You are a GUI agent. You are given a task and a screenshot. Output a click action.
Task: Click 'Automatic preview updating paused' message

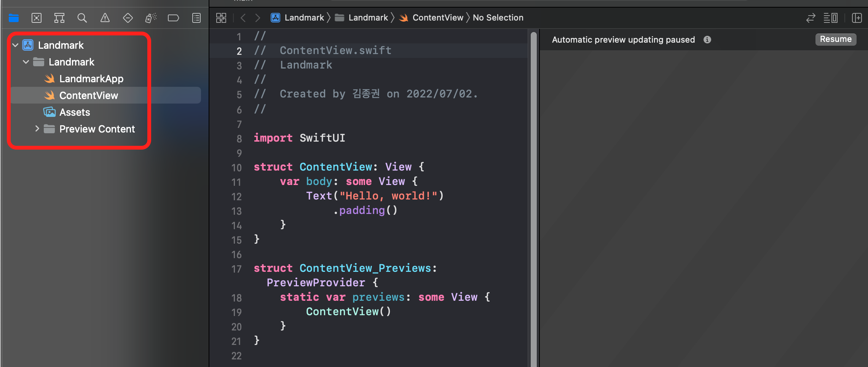click(623, 40)
